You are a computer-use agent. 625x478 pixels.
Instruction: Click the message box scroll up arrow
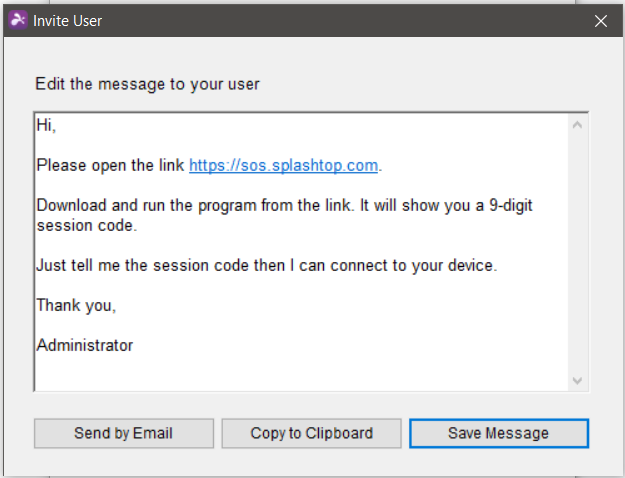pos(577,125)
